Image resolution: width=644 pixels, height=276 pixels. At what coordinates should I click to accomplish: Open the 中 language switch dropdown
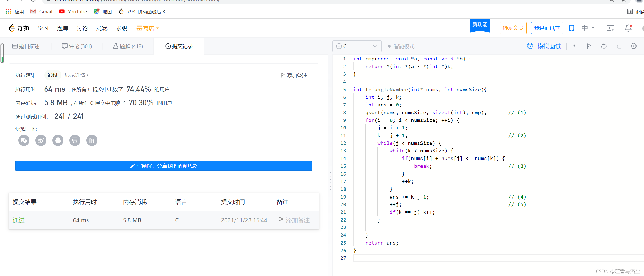coord(588,28)
